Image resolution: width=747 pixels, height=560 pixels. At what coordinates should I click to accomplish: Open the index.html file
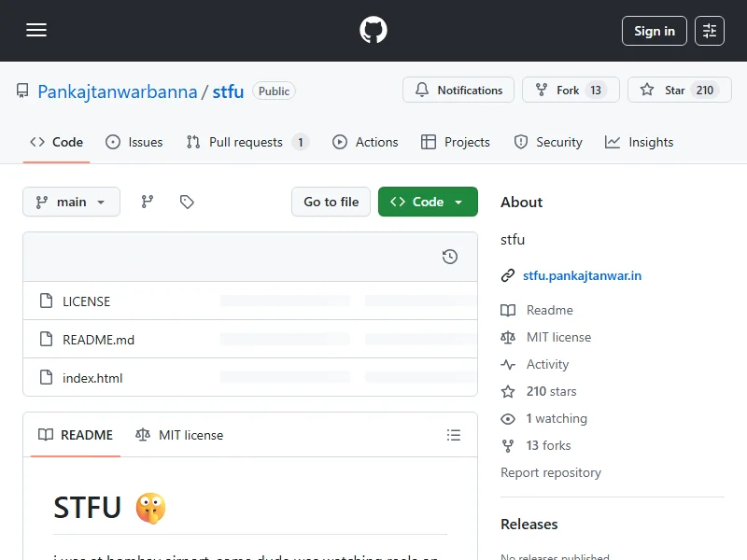coord(92,378)
